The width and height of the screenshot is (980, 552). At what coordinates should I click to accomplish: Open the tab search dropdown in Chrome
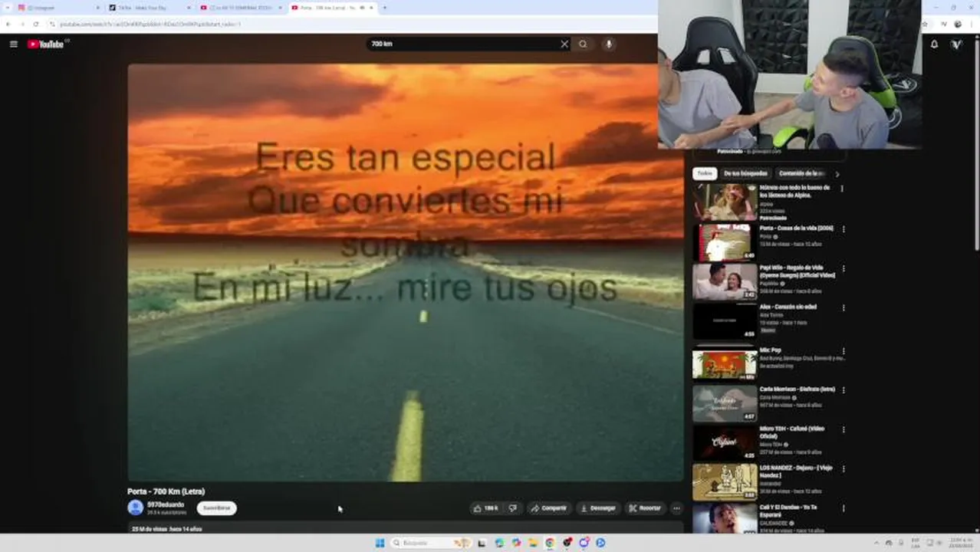[x=6, y=8]
